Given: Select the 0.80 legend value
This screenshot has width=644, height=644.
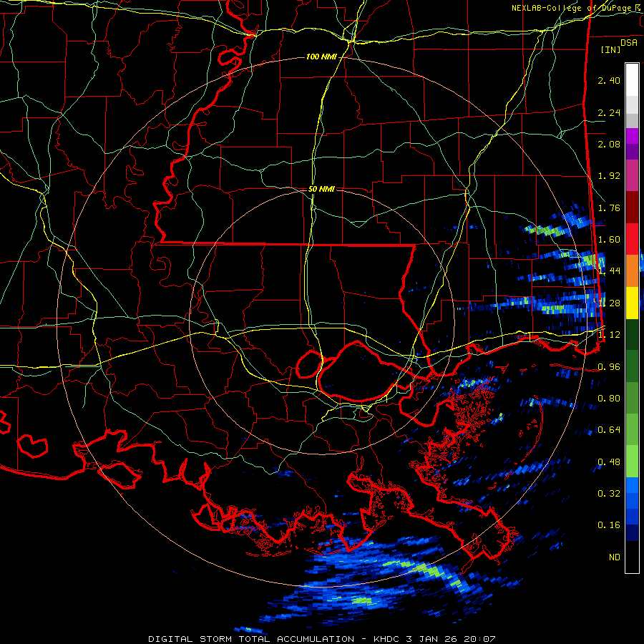Looking at the screenshot, I should (609, 399).
